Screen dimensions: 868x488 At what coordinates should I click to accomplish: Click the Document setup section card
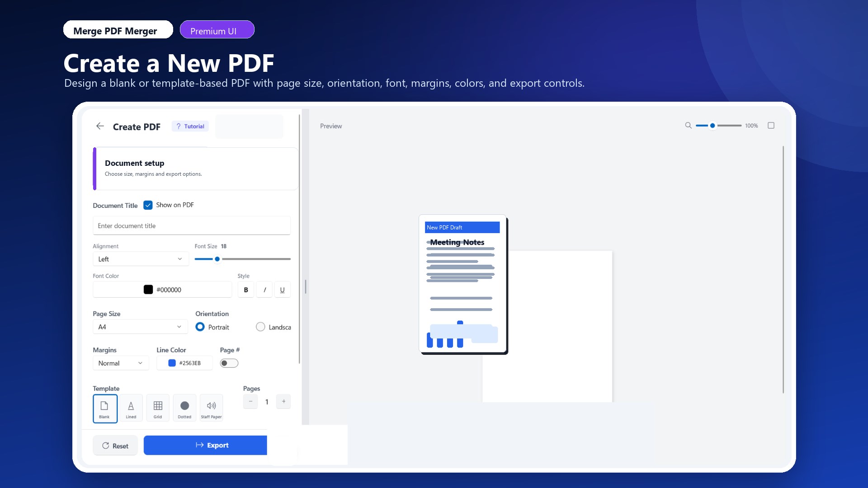pyautogui.click(x=195, y=169)
